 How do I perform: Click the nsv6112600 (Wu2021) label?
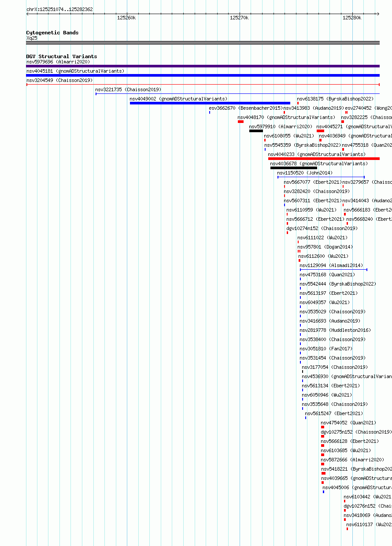(324, 256)
